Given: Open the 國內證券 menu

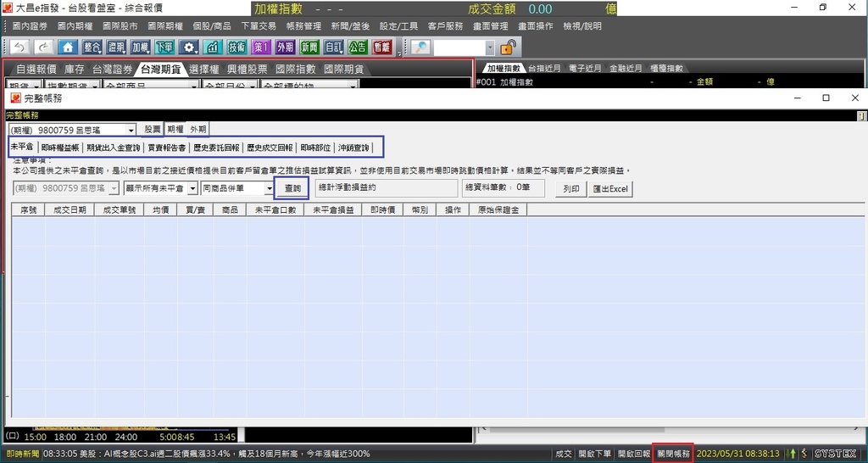Looking at the screenshot, I should pos(30,26).
